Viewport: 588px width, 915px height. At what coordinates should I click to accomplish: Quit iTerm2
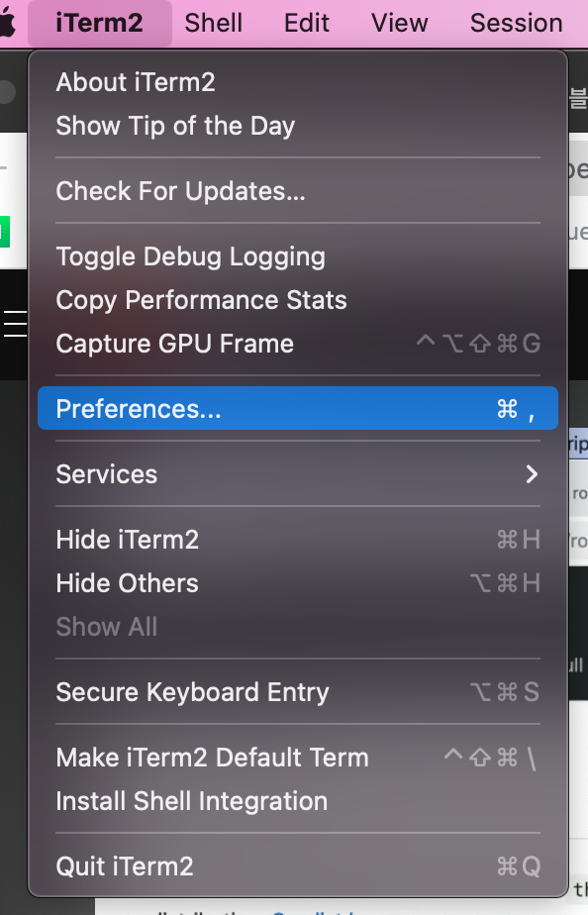(124, 866)
